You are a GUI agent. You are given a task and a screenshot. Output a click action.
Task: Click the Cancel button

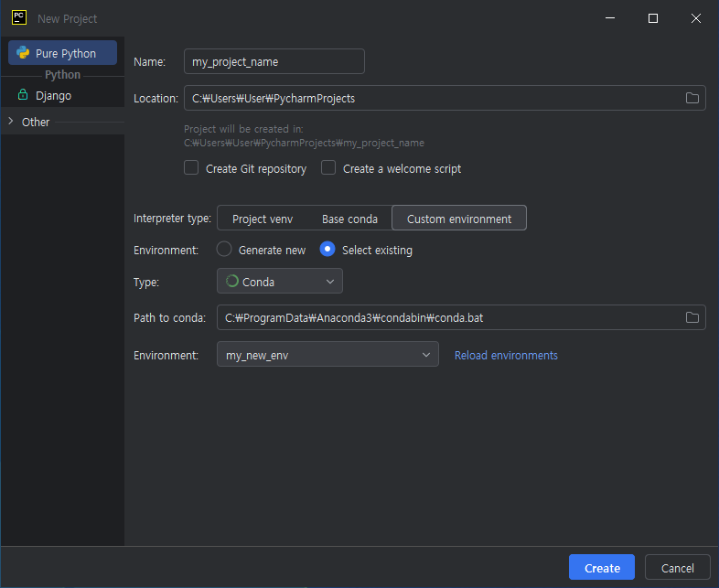(677, 567)
